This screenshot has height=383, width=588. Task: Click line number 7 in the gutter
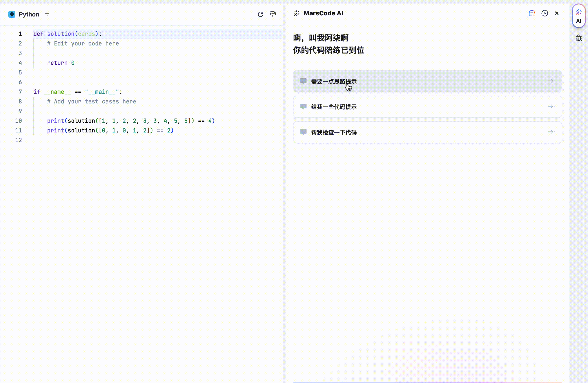tap(20, 92)
